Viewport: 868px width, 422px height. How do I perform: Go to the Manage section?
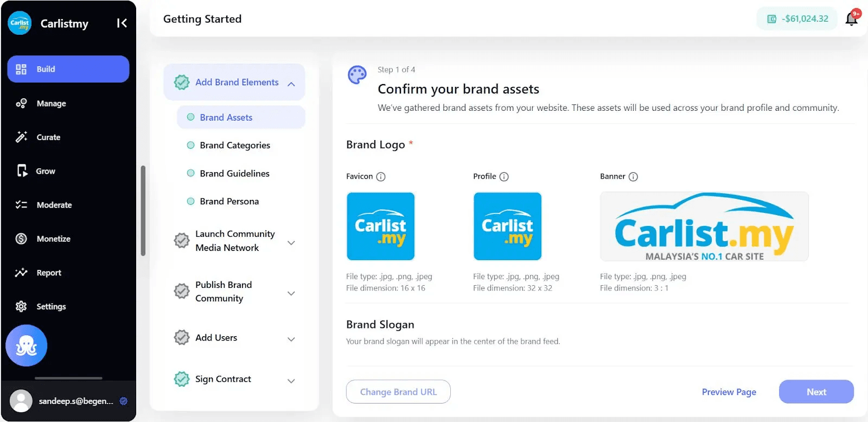point(52,103)
